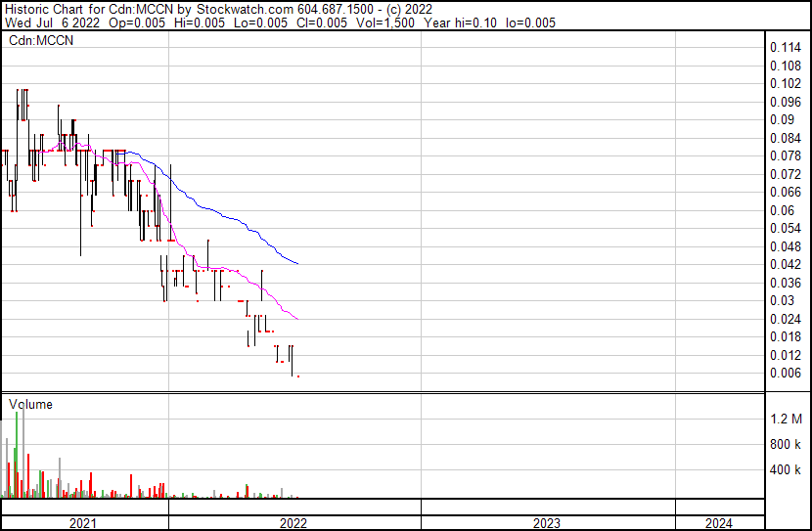Click the 0.012 price axis label
This screenshot has height=531, width=812.
(x=786, y=356)
